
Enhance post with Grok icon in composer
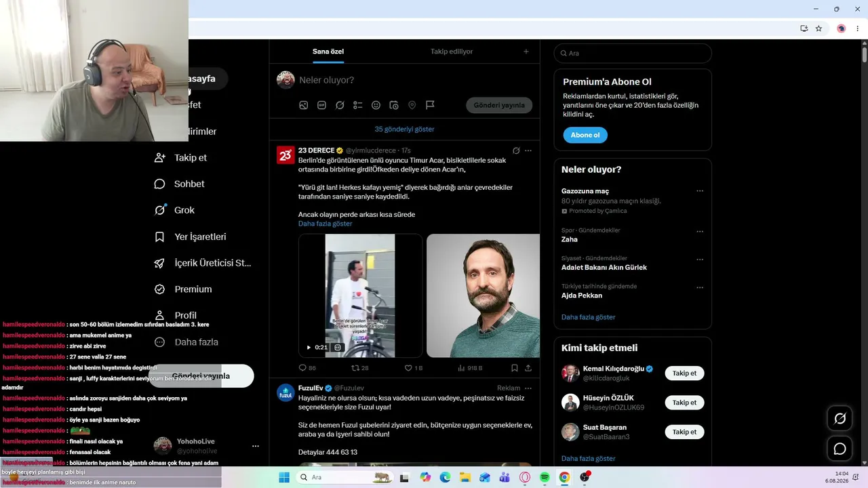340,105
